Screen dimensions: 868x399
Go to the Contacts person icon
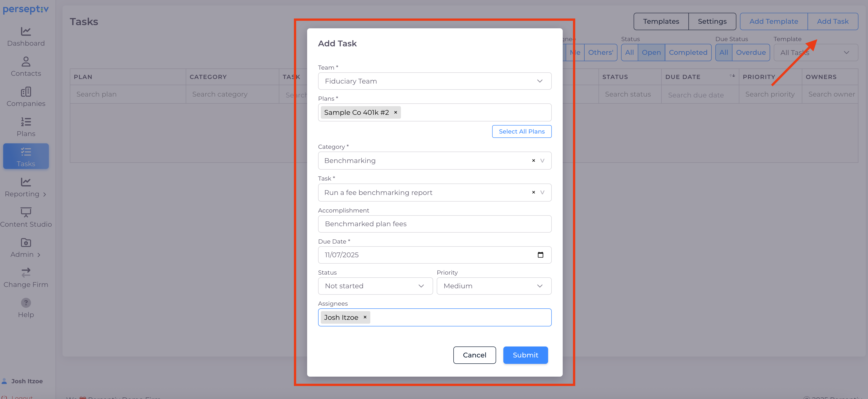coord(26,62)
